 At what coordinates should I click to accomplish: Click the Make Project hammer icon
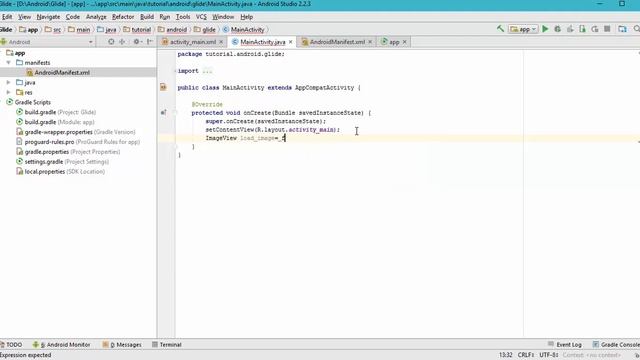[x=500, y=29]
